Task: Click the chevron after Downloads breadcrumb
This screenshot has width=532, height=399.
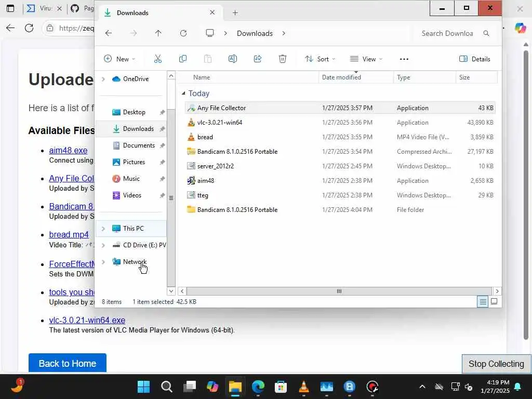Action: tap(284, 33)
